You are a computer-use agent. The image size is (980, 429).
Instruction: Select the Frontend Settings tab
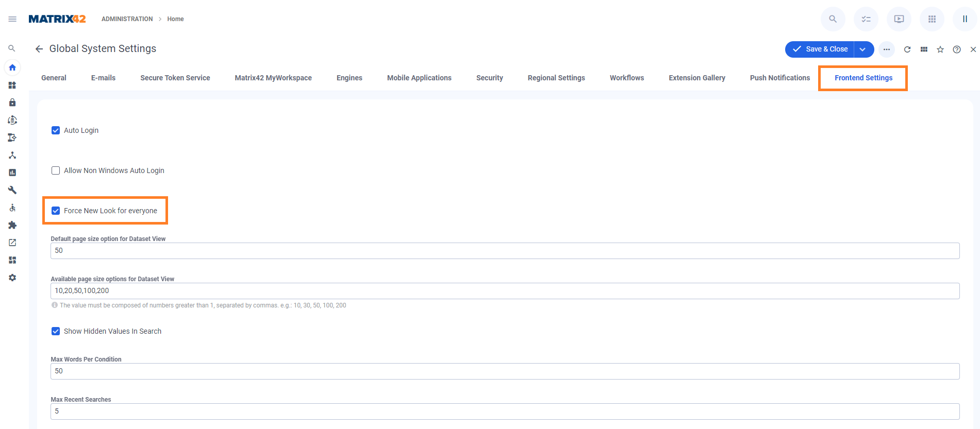pyautogui.click(x=863, y=78)
